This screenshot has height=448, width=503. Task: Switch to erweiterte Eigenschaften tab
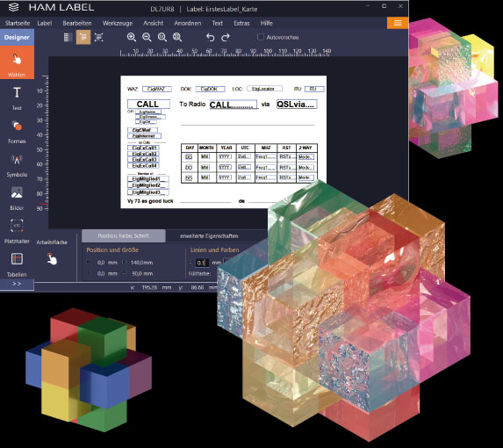coord(209,236)
